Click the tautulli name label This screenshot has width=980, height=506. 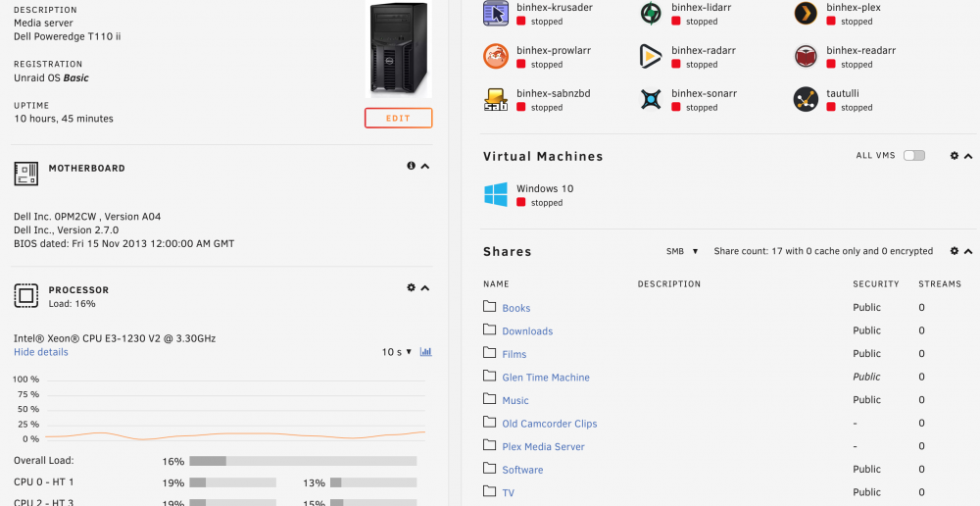coord(843,94)
